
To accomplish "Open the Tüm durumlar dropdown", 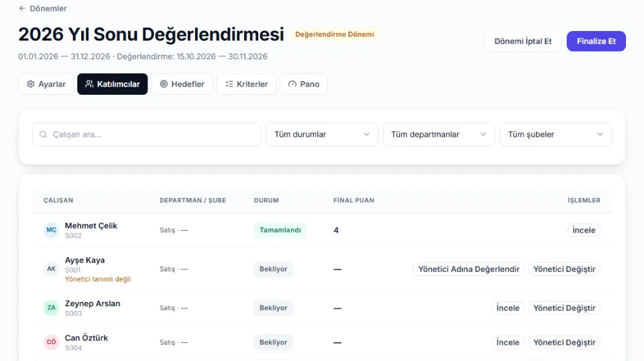I will pos(321,135).
